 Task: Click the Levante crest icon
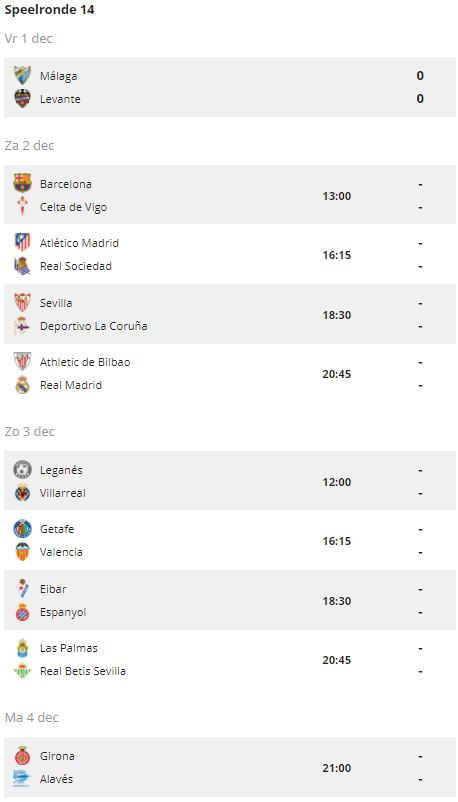click(x=23, y=98)
